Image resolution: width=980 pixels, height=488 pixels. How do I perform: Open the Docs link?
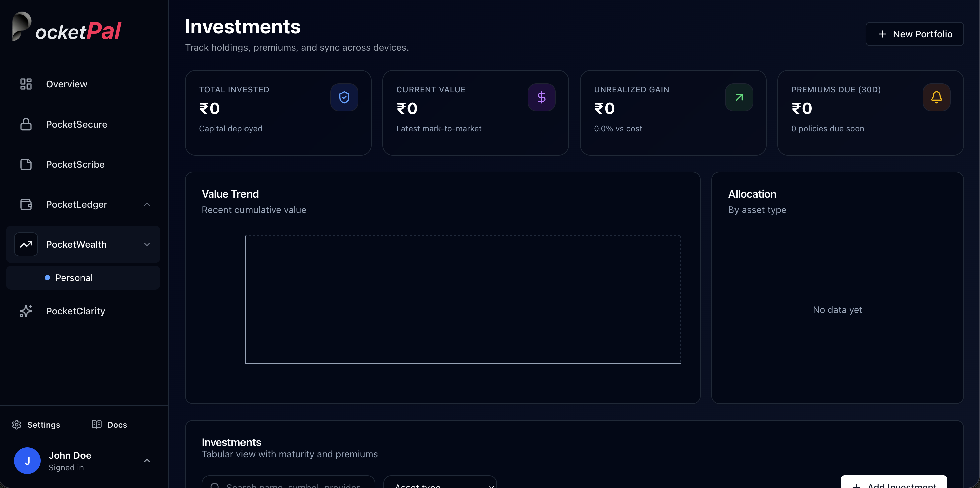[x=109, y=425]
